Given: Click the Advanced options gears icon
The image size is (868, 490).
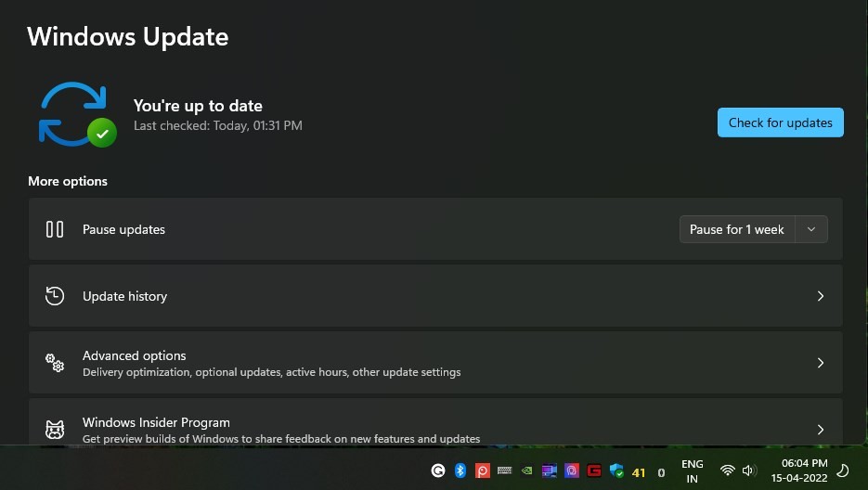Looking at the screenshot, I should [x=54, y=363].
